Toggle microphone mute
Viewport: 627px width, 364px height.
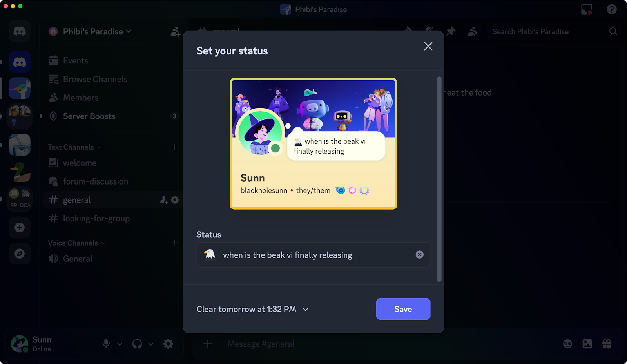[x=106, y=344]
